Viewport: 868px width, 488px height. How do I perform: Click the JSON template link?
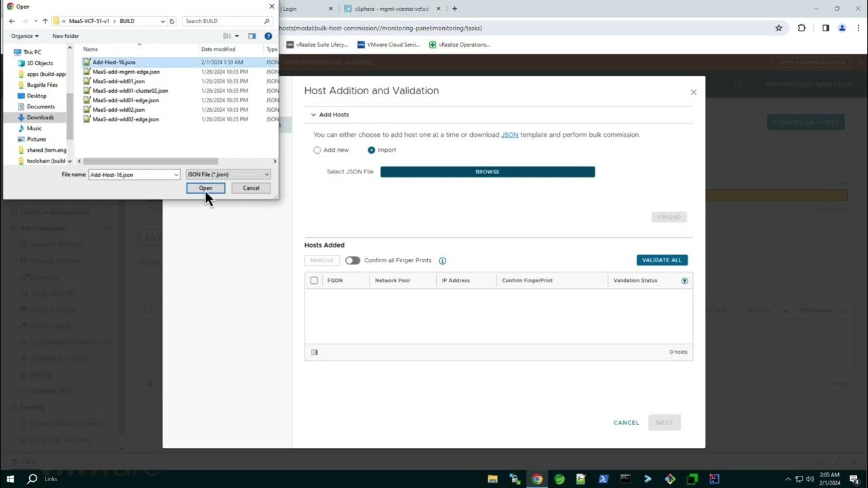pos(509,135)
